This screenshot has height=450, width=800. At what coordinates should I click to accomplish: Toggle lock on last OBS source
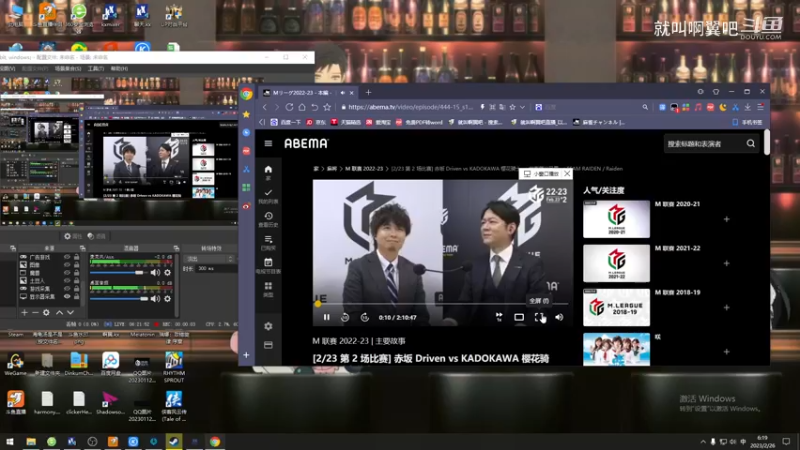[x=77, y=296]
